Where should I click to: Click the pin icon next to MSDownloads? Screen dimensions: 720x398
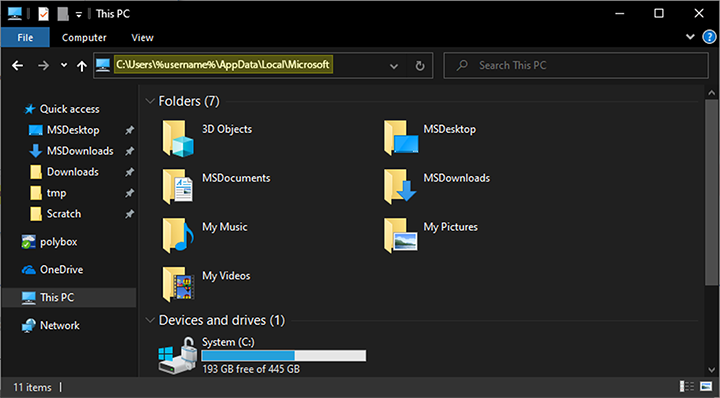point(130,151)
